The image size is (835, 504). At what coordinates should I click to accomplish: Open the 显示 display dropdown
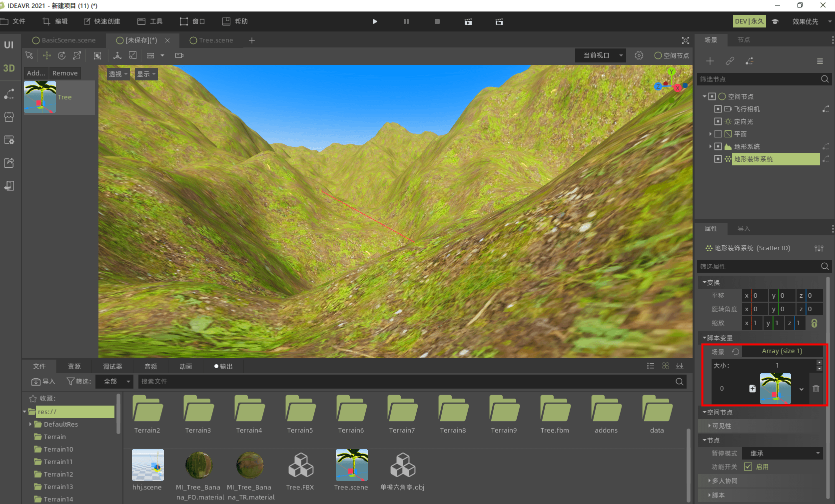146,74
